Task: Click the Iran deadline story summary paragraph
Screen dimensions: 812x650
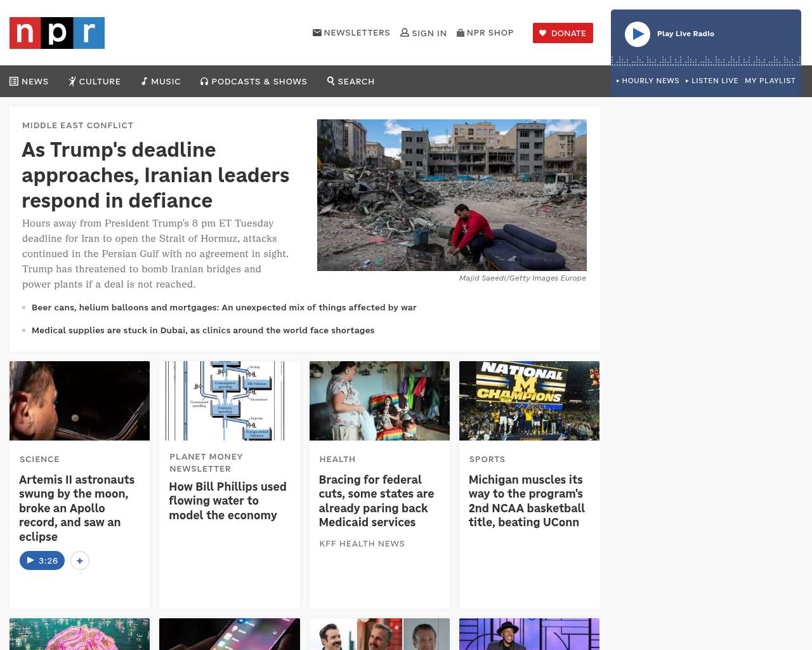Action: click(x=155, y=254)
